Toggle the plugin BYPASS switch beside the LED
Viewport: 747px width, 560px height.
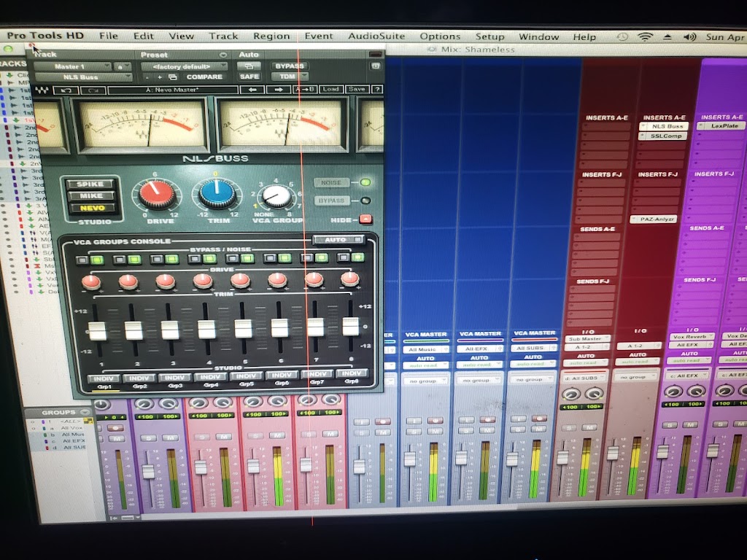tap(330, 201)
